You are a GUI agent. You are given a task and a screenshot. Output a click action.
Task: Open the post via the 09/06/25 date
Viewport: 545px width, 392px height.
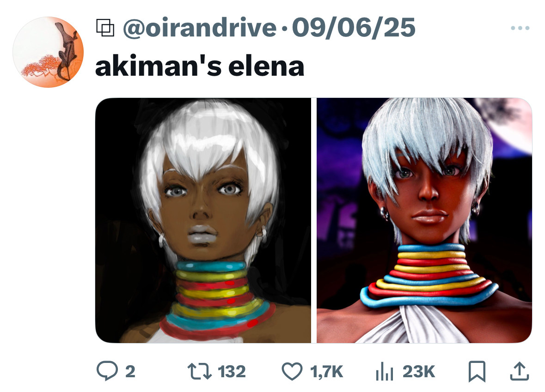pos(354,28)
